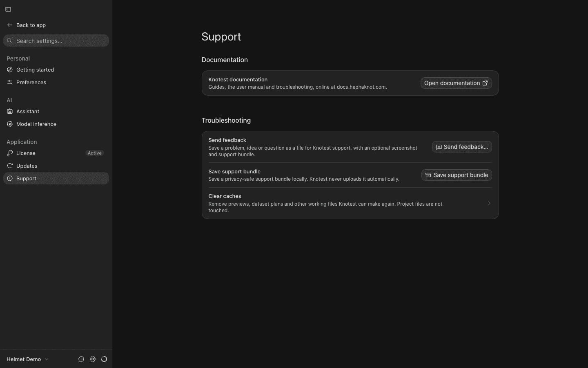This screenshot has height=368, width=588.
Task: Click the License key icon
Action: [x=10, y=153]
